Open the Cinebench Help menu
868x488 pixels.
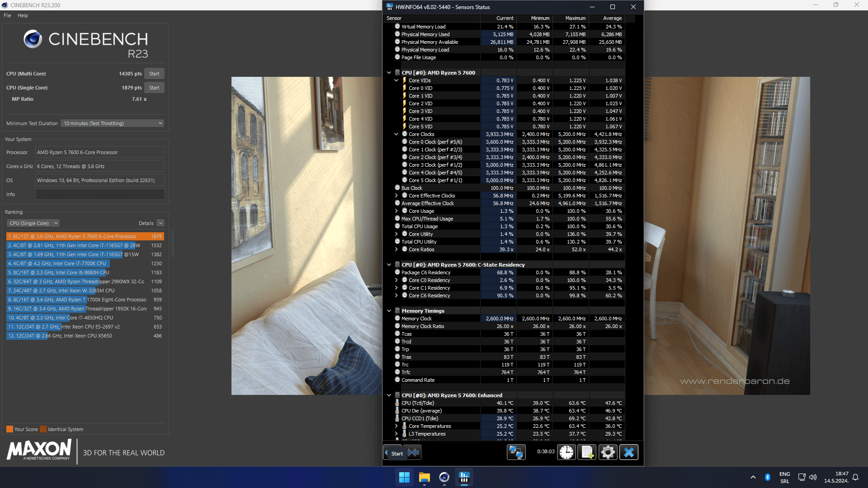click(23, 15)
